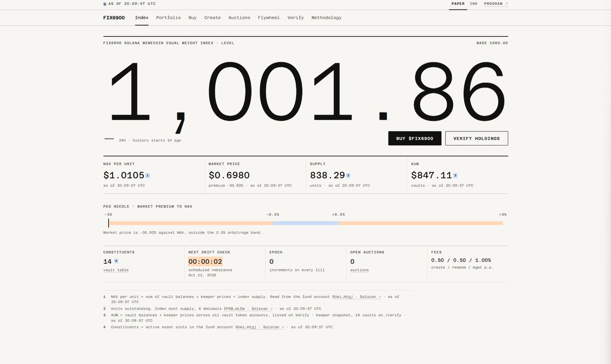611x364 pixels.
Task: Select the Index tab
Action: tap(142, 17)
